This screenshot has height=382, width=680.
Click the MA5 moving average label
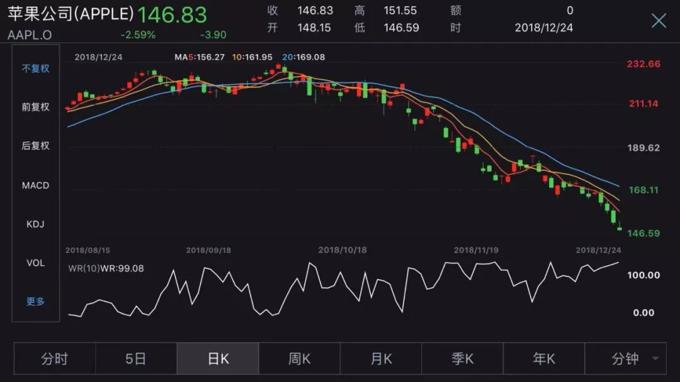pyautogui.click(x=199, y=57)
